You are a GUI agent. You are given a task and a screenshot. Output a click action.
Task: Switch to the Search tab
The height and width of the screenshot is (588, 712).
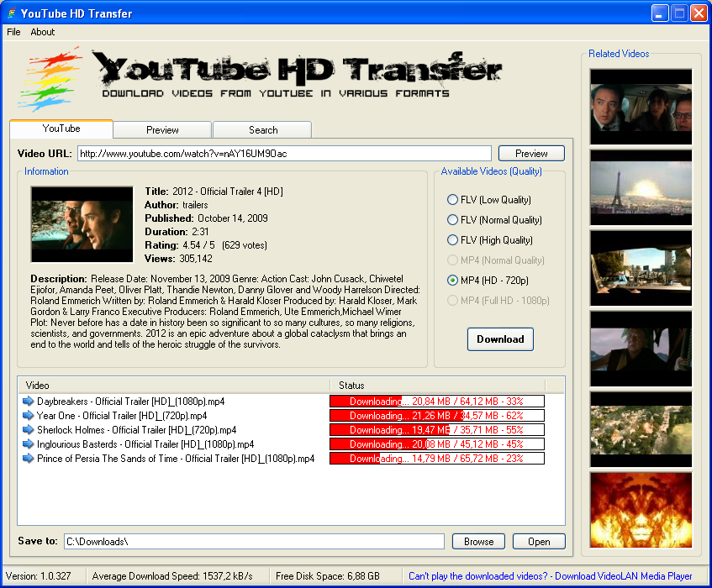263,129
